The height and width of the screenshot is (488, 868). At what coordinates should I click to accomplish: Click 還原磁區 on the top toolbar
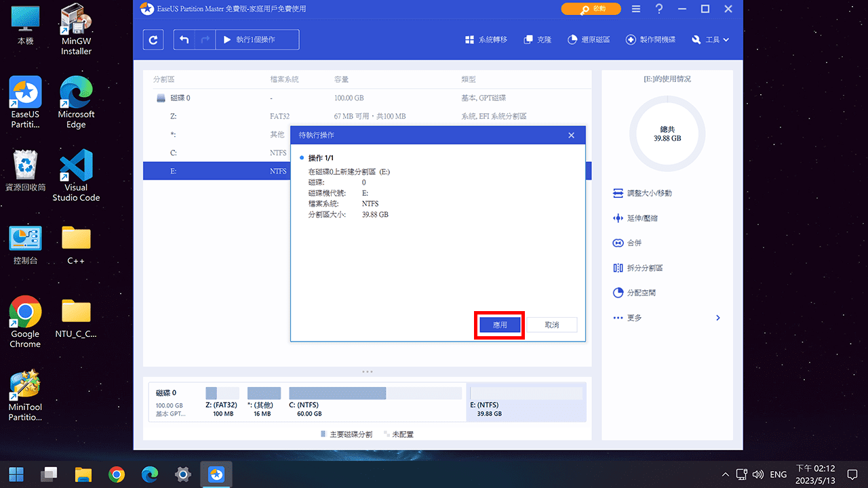pyautogui.click(x=589, y=39)
